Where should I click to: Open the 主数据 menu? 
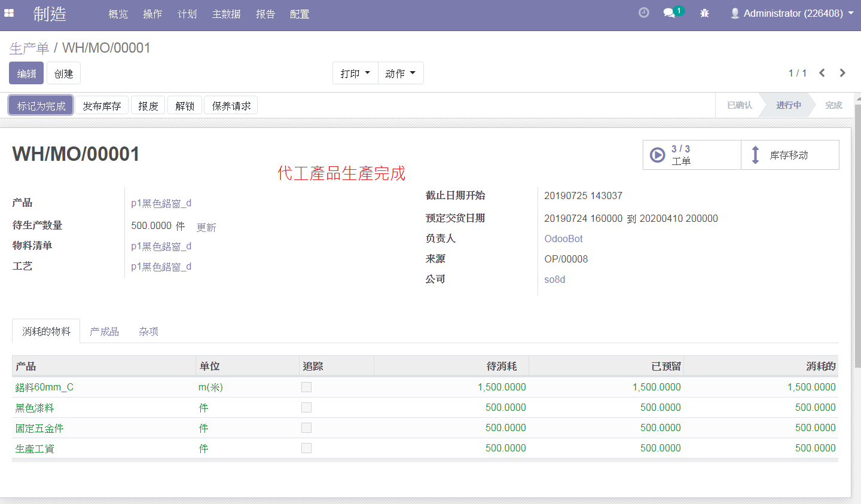point(227,14)
